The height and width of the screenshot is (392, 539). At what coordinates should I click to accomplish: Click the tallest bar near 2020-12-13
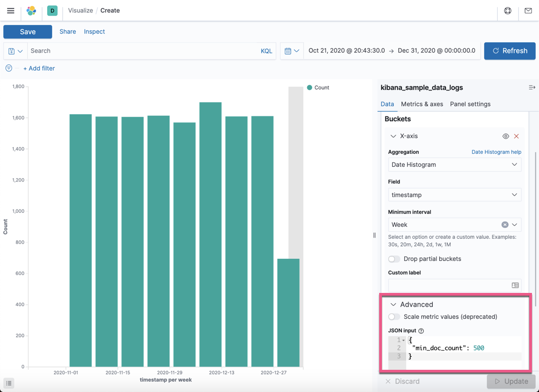(x=210, y=234)
